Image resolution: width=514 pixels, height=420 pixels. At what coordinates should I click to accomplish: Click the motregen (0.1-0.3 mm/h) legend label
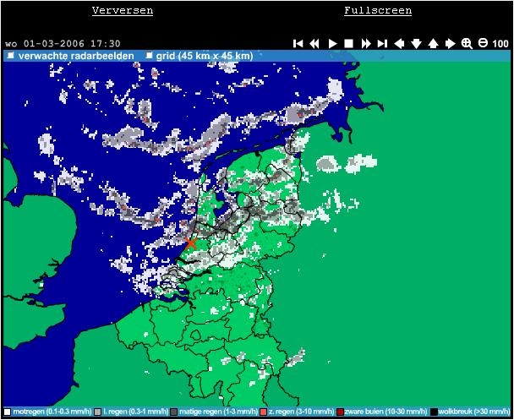click(x=52, y=412)
